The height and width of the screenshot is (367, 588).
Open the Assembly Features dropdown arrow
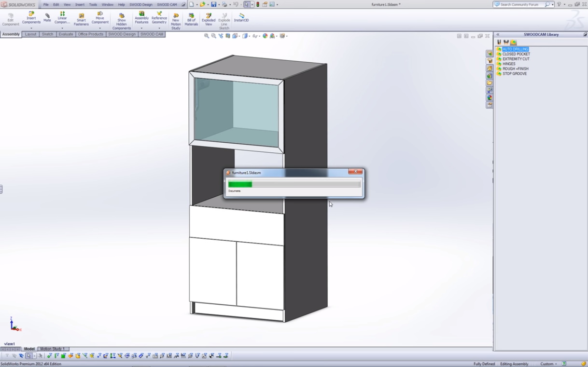pyautogui.click(x=141, y=28)
